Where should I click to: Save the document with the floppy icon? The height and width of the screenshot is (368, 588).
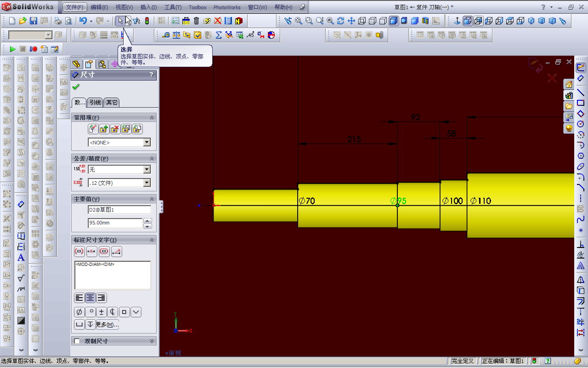coord(33,21)
